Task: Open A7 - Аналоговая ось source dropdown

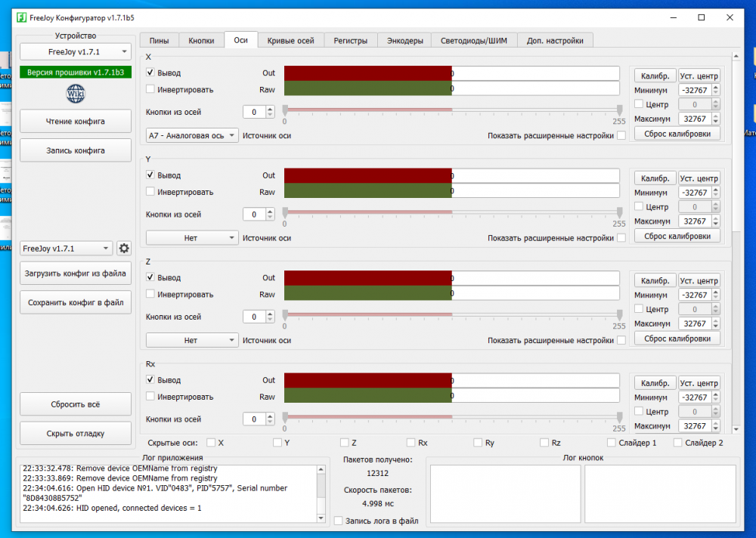Action: pos(192,135)
